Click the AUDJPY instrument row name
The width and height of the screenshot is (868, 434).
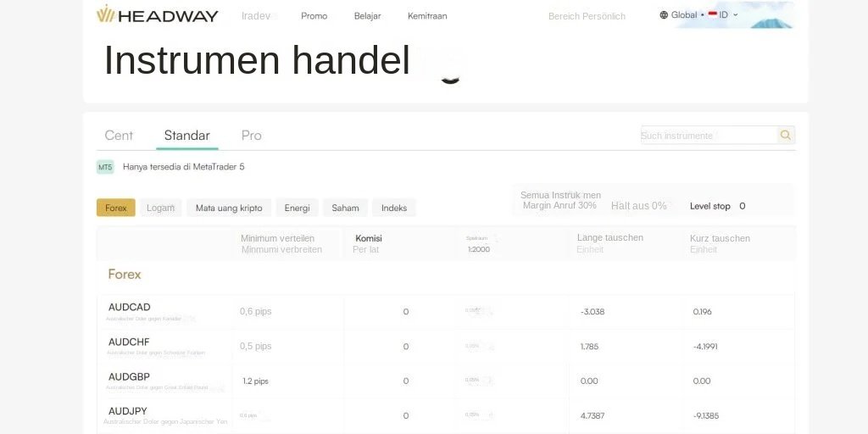click(127, 411)
